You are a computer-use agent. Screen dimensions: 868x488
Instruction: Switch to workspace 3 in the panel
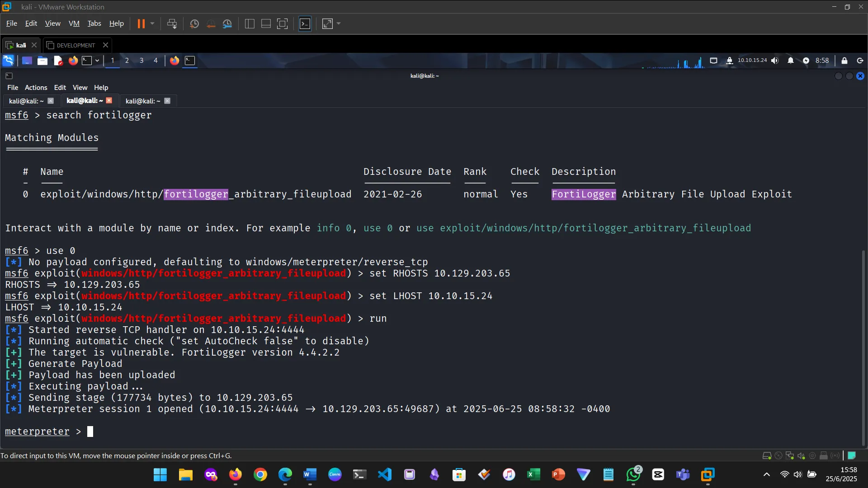coord(142,60)
